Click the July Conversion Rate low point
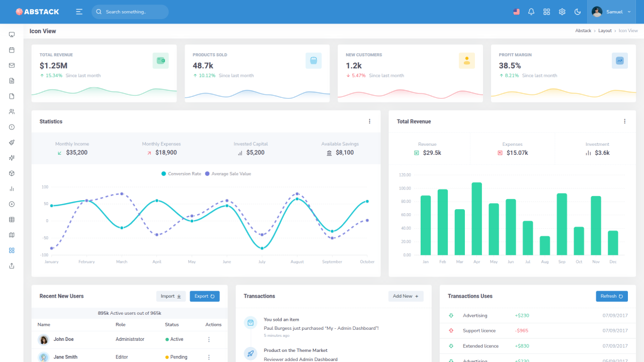 pyautogui.click(x=262, y=248)
